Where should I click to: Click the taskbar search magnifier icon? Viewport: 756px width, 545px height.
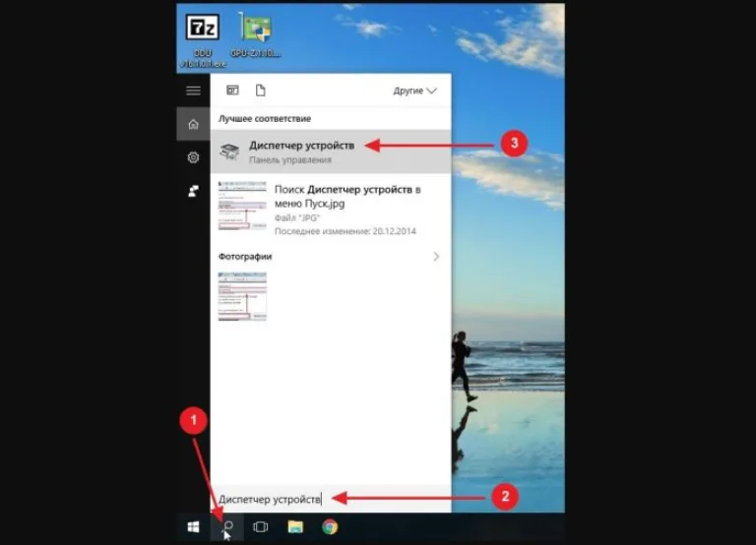[x=227, y=527]
